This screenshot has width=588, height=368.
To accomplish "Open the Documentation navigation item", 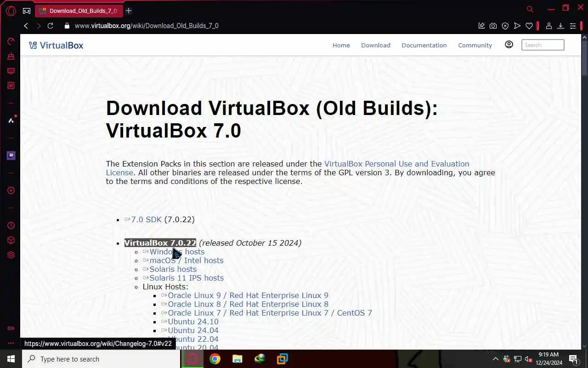I will tap(424, 45).
